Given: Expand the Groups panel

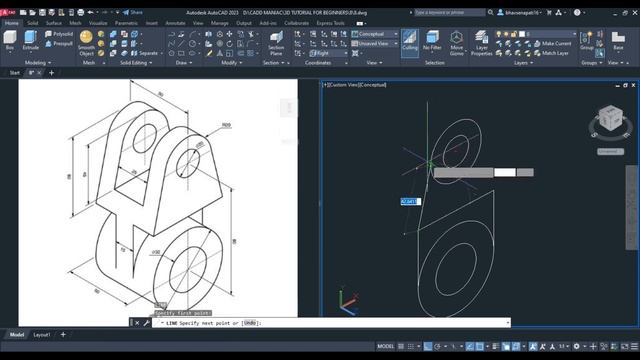Looking at the screenshot, I should (x=591, y=62).
